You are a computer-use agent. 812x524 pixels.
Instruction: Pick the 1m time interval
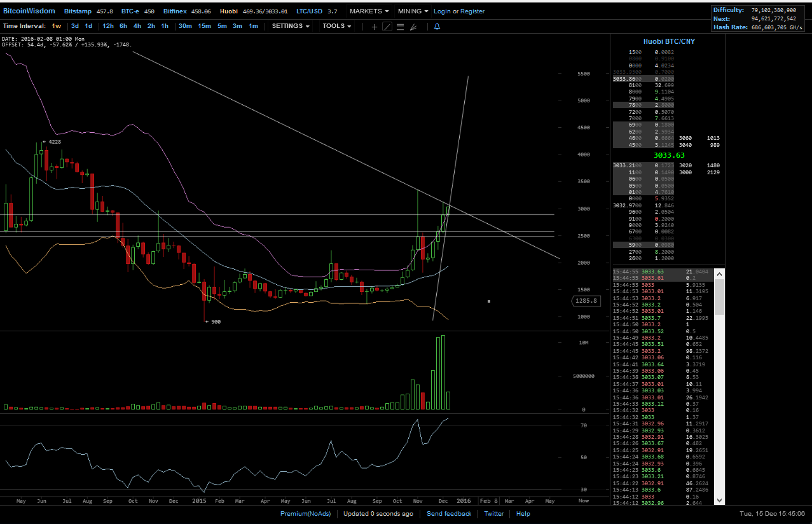(253, 26)
